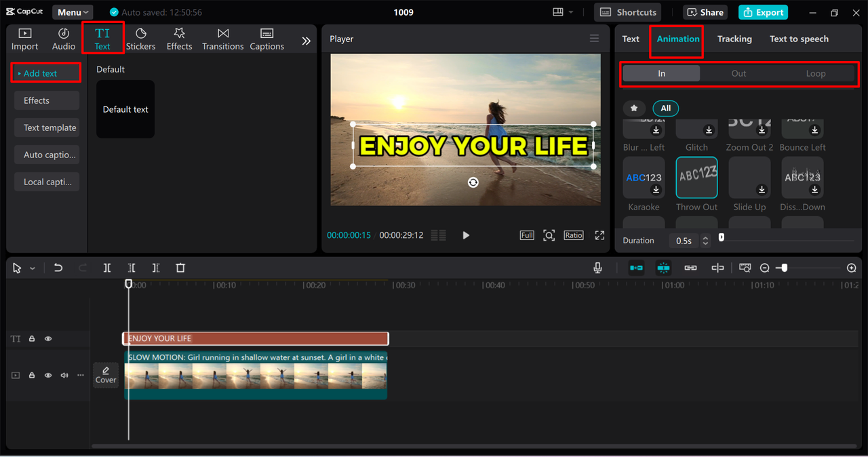
Task: Switch to the Text to speech tab
Action: (799, 39)
